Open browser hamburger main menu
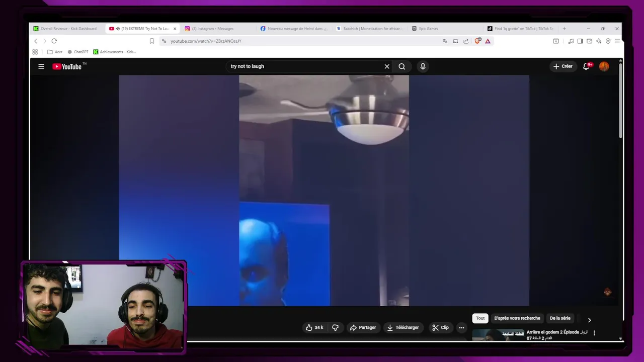 [617, 41]
